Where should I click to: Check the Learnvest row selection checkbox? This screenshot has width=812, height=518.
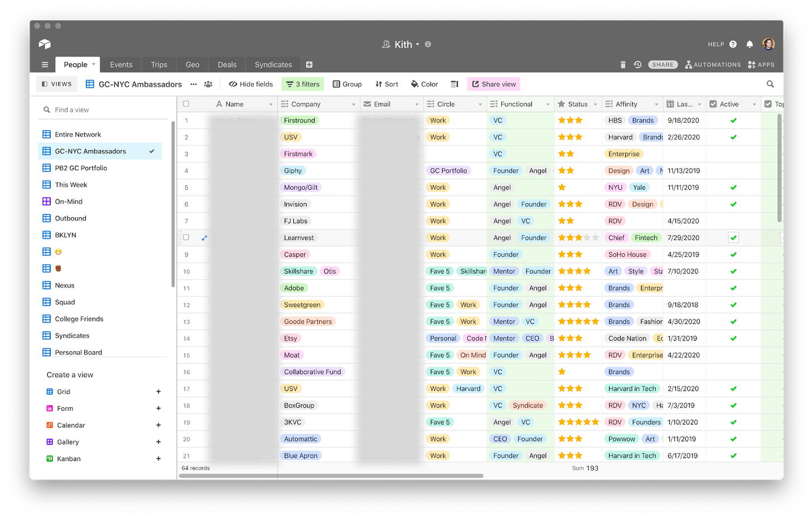pyautogui.click(x=186, y=238)
